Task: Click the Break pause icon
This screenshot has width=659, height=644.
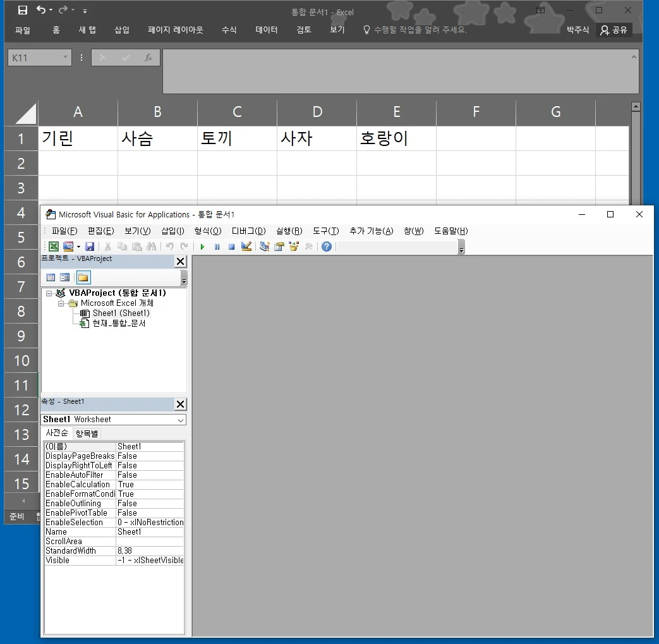Action: tap(217, 246)
